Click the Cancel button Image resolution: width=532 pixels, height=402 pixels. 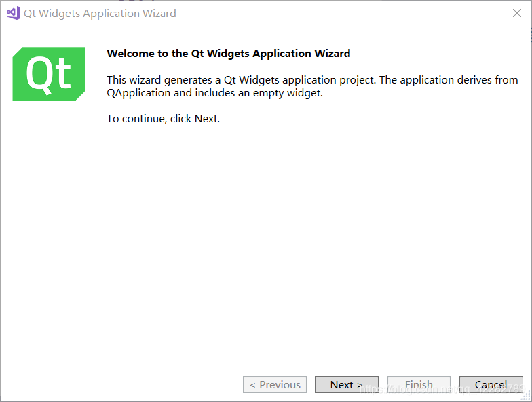pos(491,384)
